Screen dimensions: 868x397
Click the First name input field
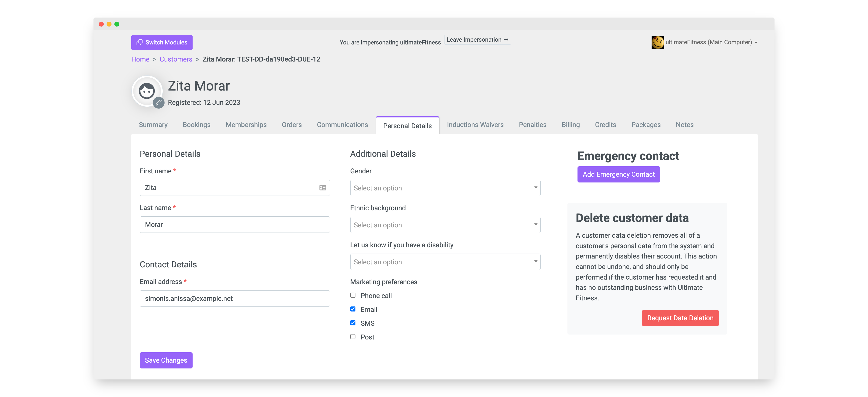[x=234, y=188]
